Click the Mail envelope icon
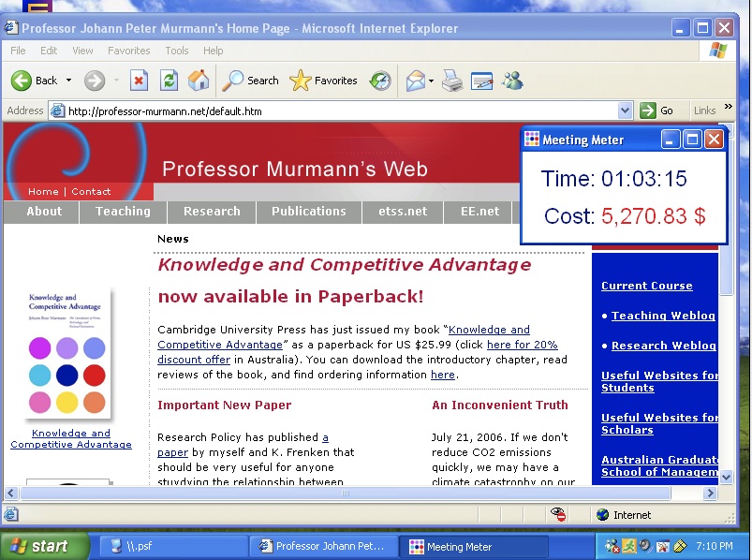The image size is (752, 560). coord(416,81)
